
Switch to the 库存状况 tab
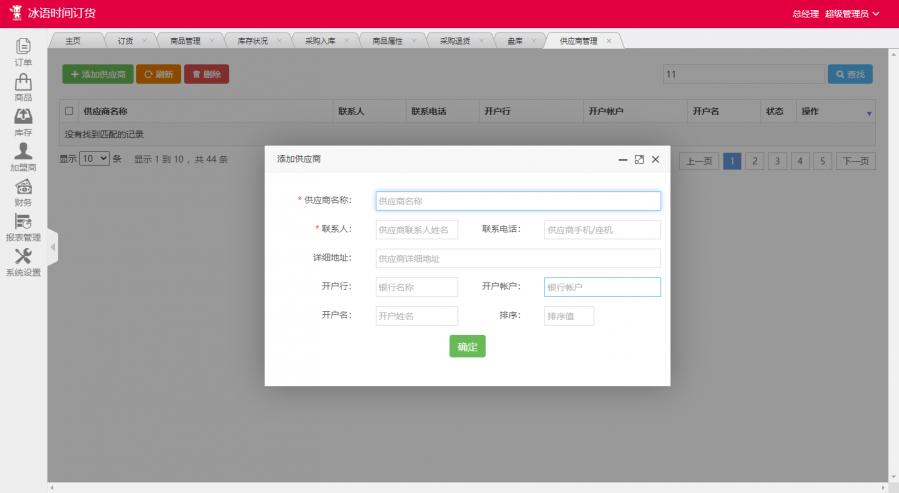coord(252,41)
